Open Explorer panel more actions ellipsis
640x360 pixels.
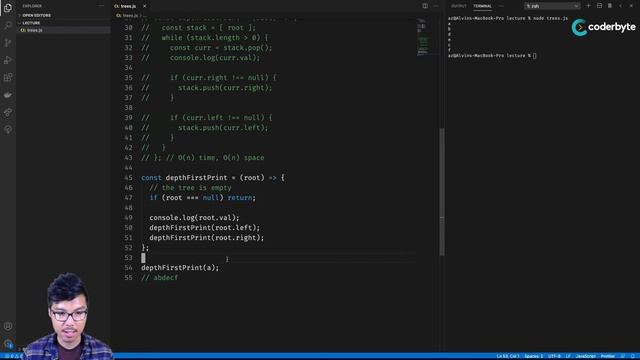(x=101, y=6)
